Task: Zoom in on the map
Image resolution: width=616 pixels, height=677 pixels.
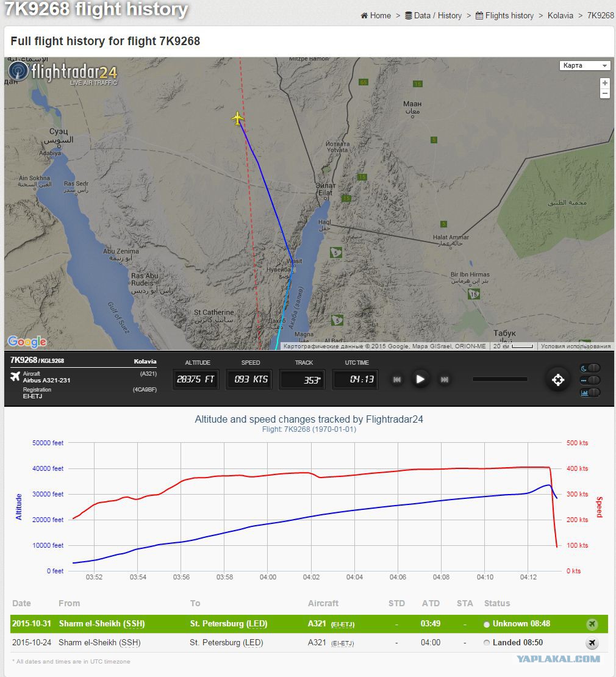Action: [605, 83]
